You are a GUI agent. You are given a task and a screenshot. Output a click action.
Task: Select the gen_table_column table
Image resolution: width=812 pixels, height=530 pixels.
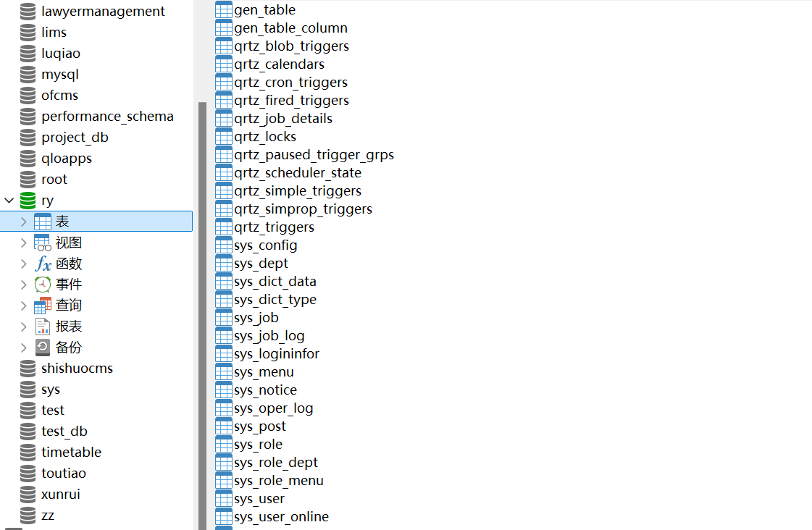coord(290,28)
